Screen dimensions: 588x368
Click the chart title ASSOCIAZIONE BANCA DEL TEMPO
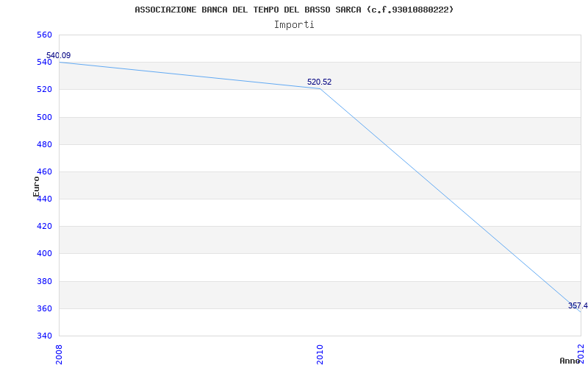(x=294, y=10)
